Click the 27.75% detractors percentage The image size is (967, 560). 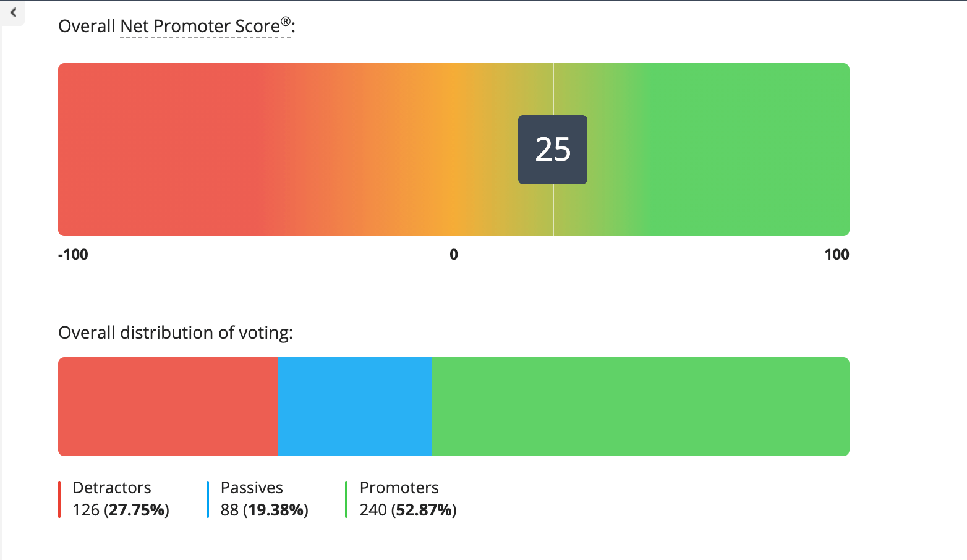[137, 510]
